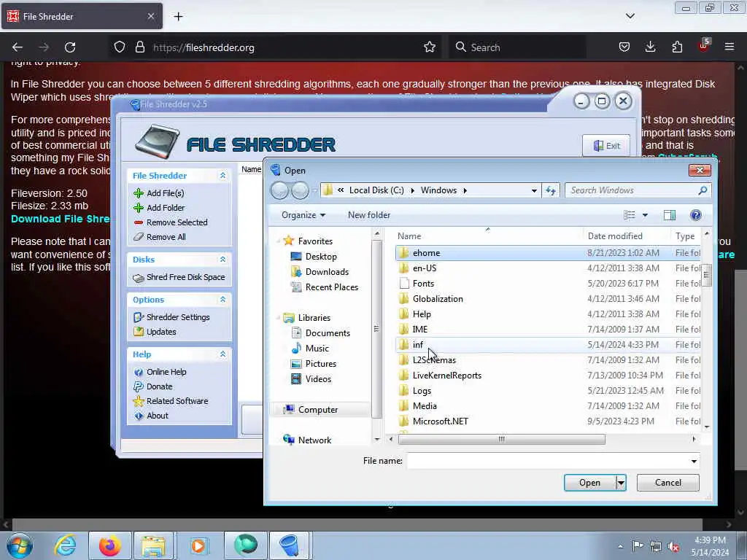Bookmark this page with the star icon
Screen dimensions: 747x560
(430, 47)
